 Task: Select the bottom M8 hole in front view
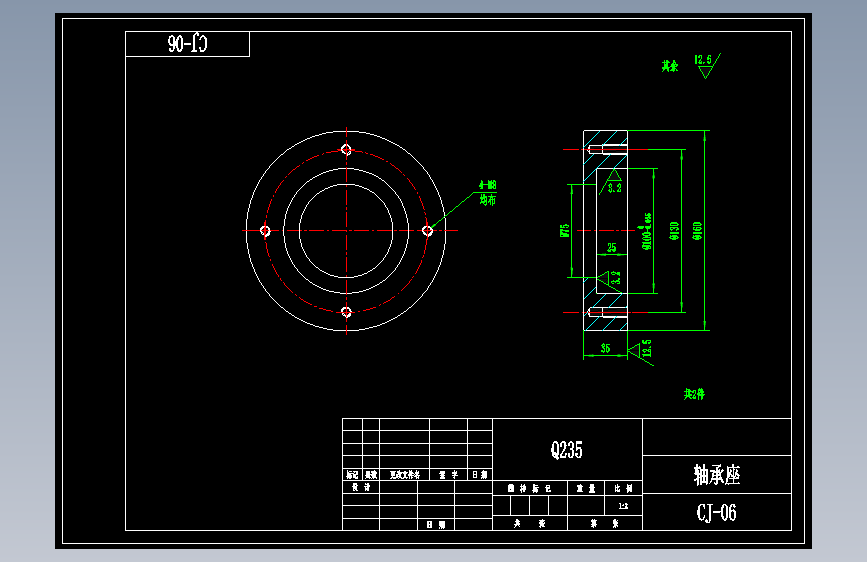click(346, 312)
